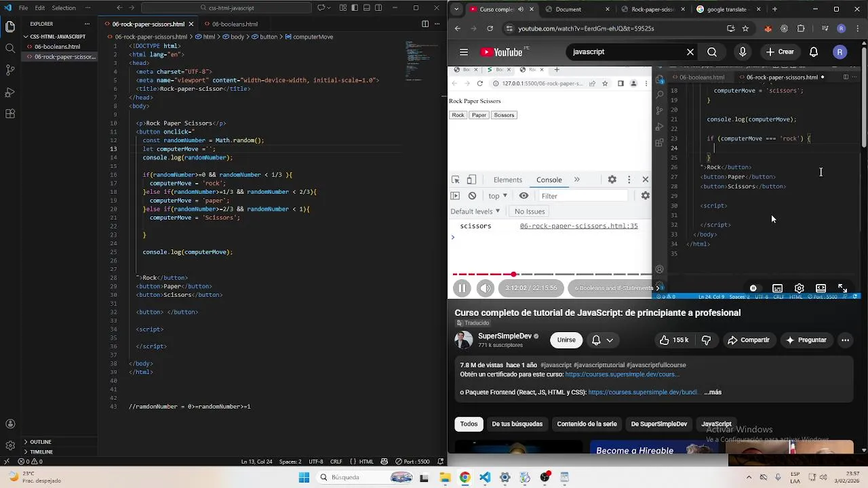Image resolution: width=868 pixels, height=488 pixels.
Task: Like the video with 155 k likes
Action: point(674,340)
